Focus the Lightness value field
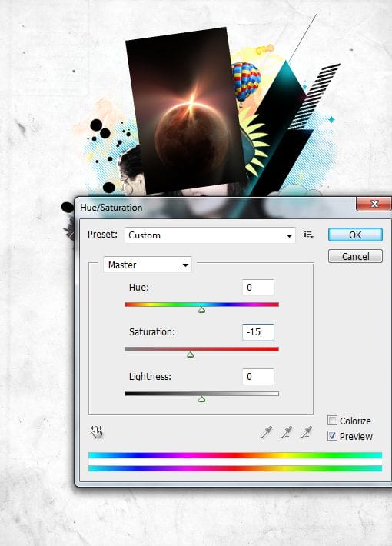392x546 pixels. click(x=258, y=376)
